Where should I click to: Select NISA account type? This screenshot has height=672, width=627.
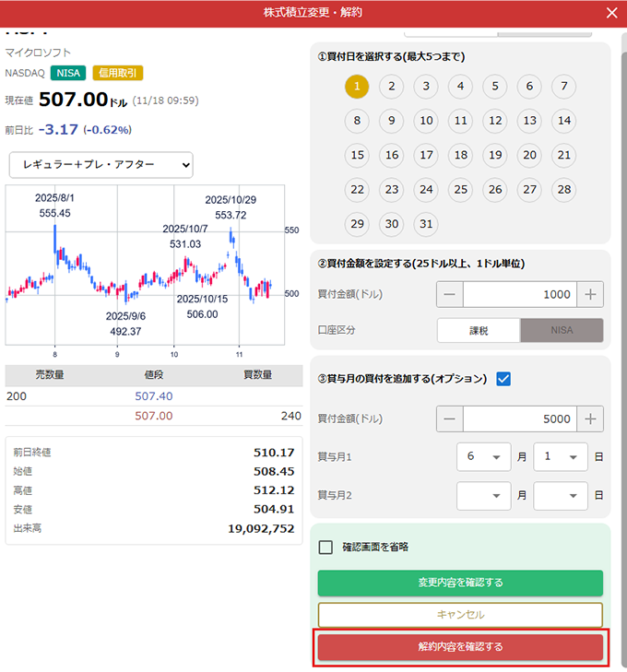pos(562,331)
